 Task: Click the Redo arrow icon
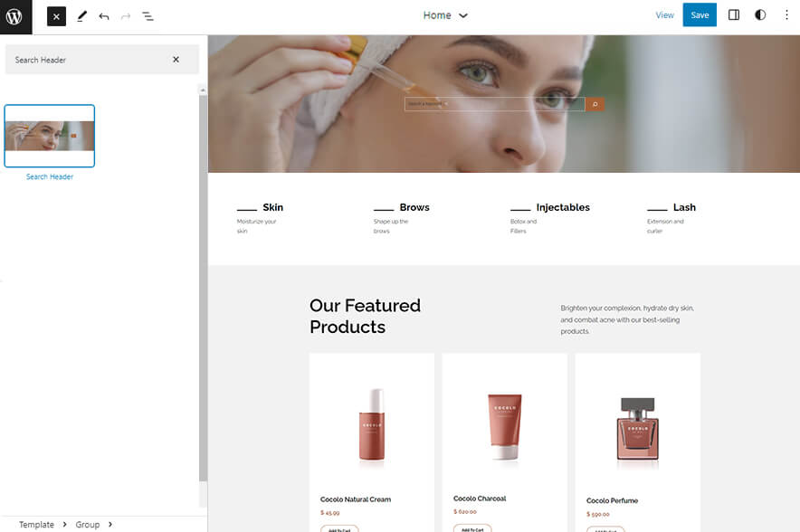coord(125,15)
